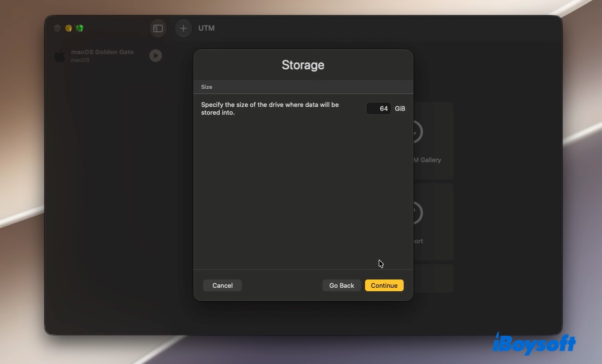Click the Size section header
Screen dimensions: 602x364
point(207,87)
